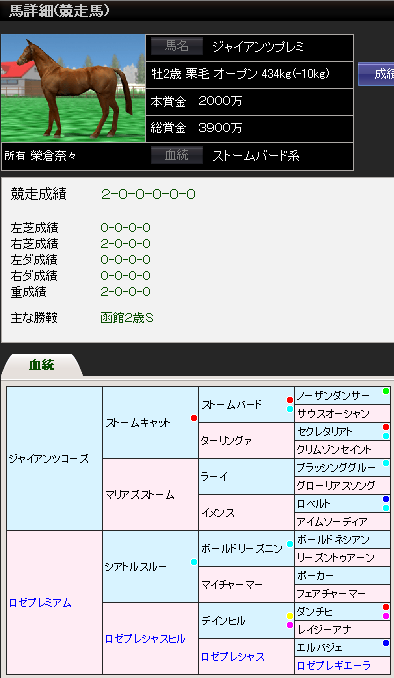This screenshot has width=394, height=678.
Task: Click the リーズントゥアーン pedigree cell
Action: coord(343,558)
